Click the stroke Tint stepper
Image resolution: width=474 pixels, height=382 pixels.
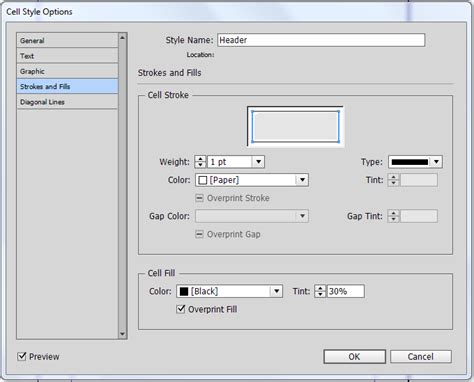coord(394,180)
